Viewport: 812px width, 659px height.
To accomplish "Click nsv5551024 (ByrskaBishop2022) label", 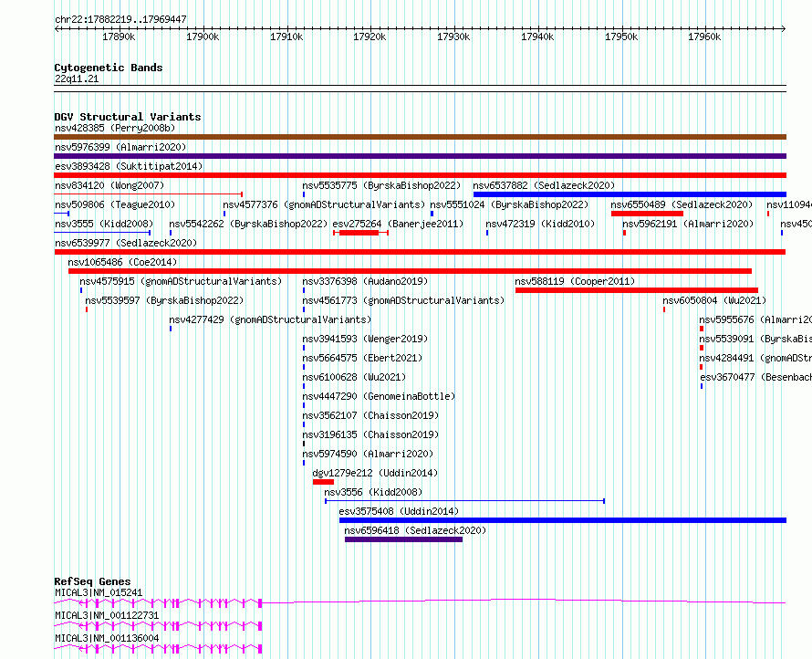I will pyautogui.click(x=509, y=204).
